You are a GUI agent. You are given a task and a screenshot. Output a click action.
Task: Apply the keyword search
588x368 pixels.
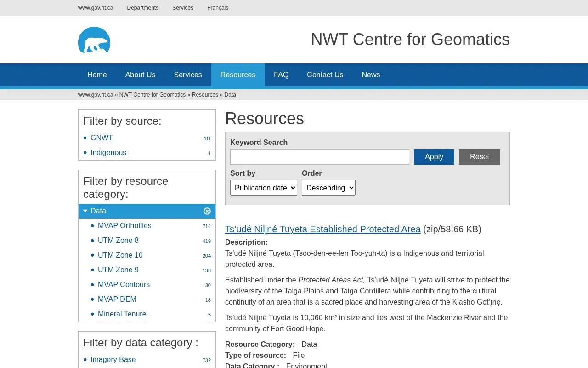point(434,157)
